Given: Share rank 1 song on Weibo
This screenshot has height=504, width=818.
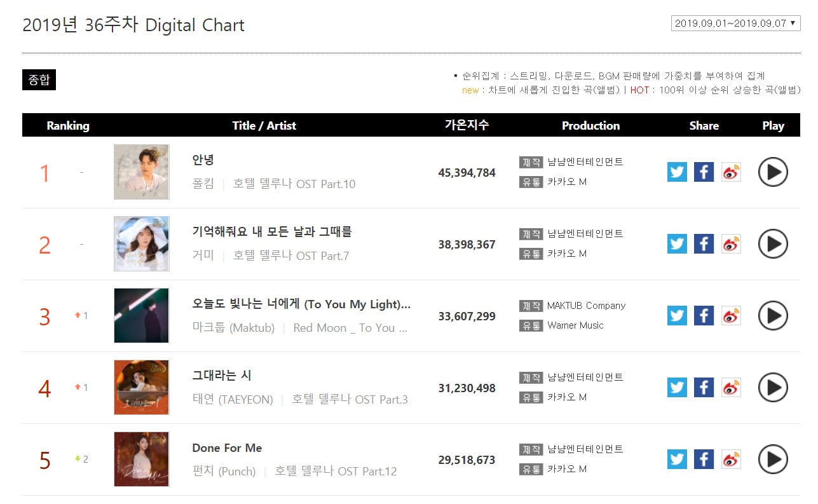Looking at the screenshot, I should (731, 172).
